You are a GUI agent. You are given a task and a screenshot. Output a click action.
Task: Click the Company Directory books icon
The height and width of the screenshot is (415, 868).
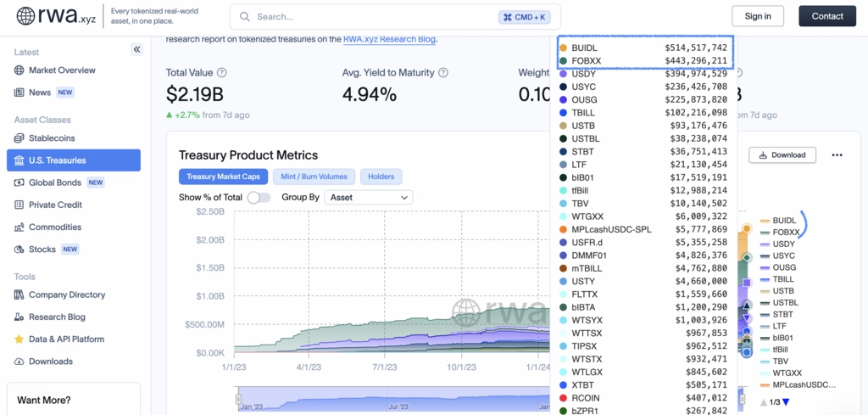[x=19, y=294]
